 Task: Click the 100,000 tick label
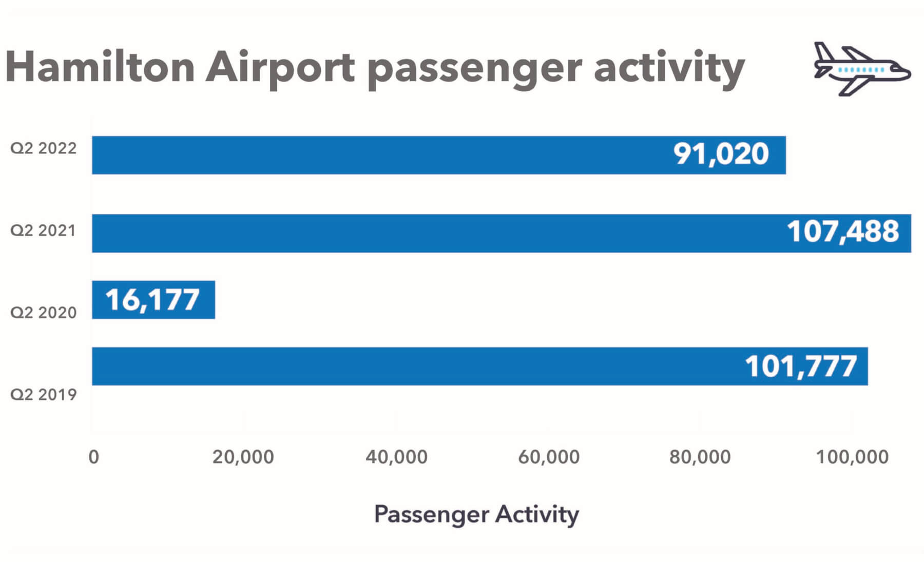[x=852, y=457]
